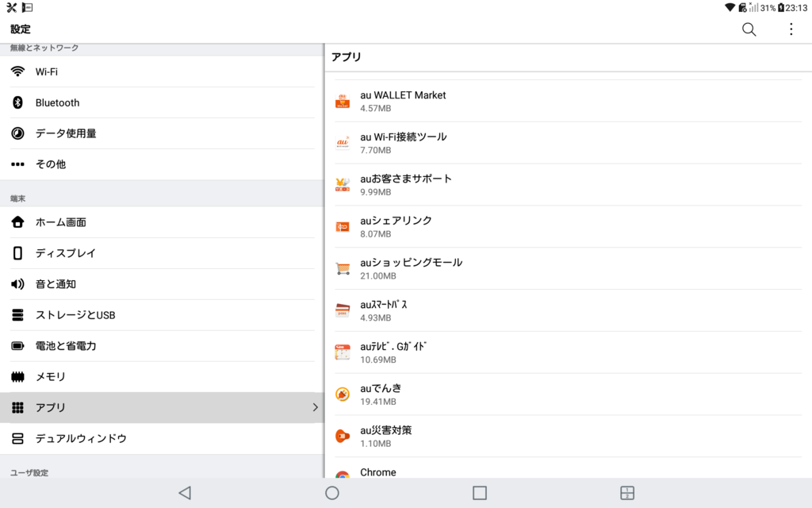The height and width of the screenshot is (508, 812).
Task: Open auお客さまサポート app details
Action: [568, 185]
